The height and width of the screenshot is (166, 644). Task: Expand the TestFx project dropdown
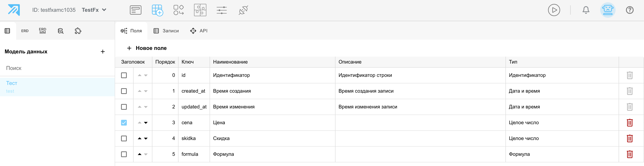pos(94,10)
